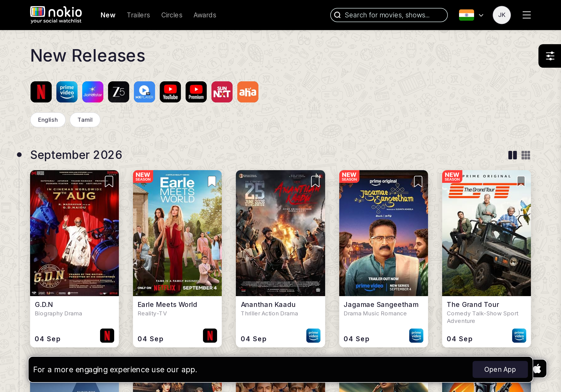Viewport: 561px width, 392px height.
Task: Click the September 2026 heading
Action: (76, 155)
